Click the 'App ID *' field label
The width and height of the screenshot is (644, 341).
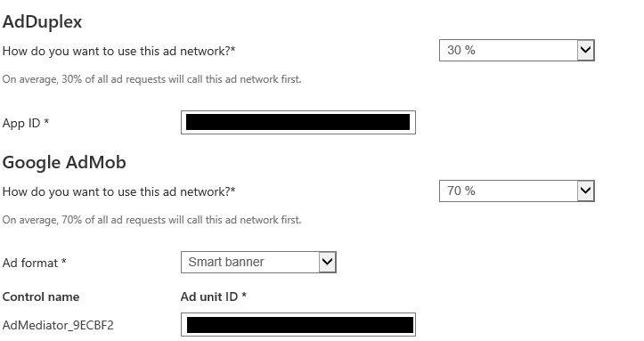pos(26,123)
